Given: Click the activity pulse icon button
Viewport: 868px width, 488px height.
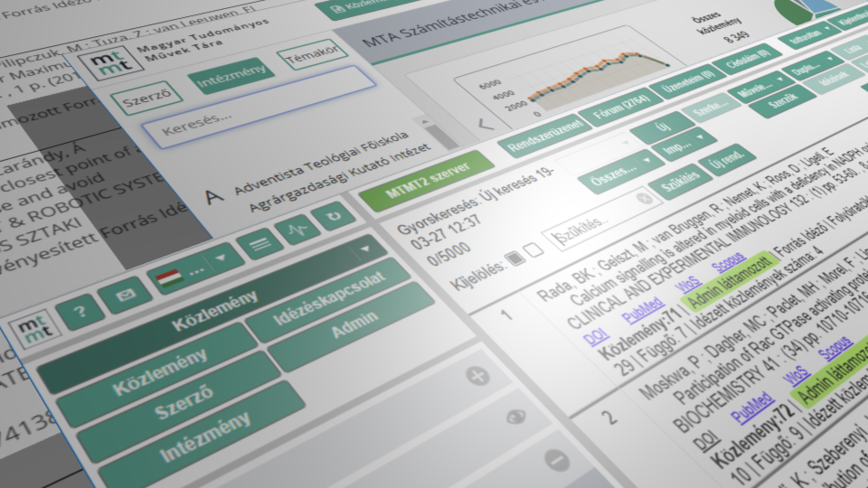Looking at the screenshot, I should (298, 228).
